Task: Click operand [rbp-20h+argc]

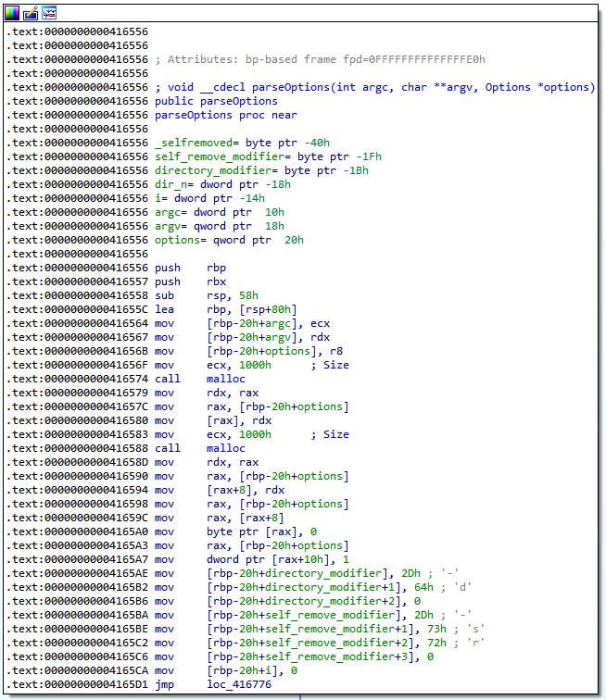Action: coord(255,323)
